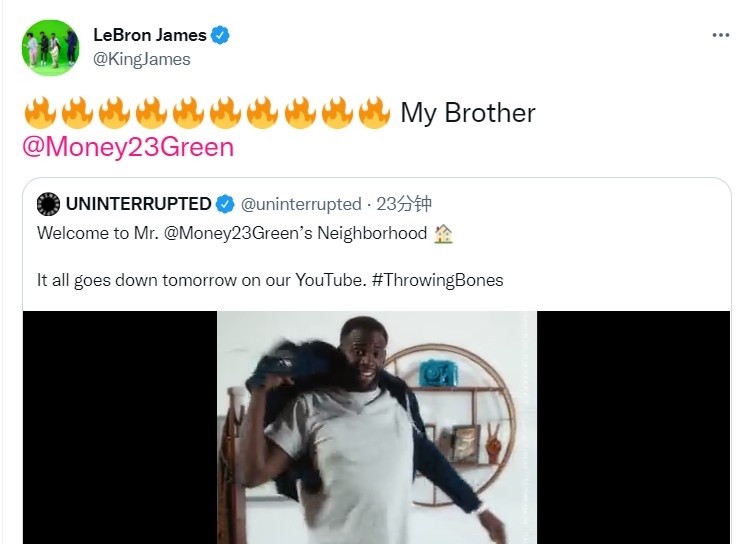Open the pink @Money23Green mention
The width and height of the screenshot is (737, 544).
click(x=128, y=147)
